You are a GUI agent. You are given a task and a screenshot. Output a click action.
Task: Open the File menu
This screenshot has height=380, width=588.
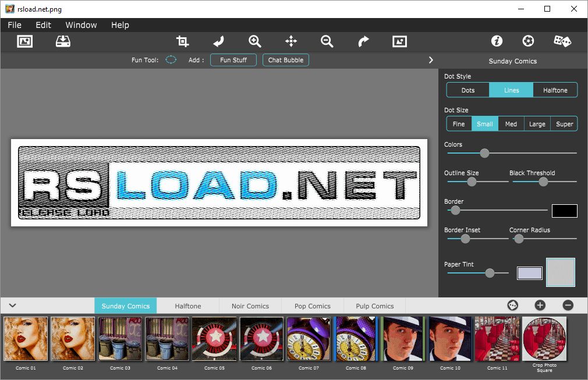click(x=14, y=25)
